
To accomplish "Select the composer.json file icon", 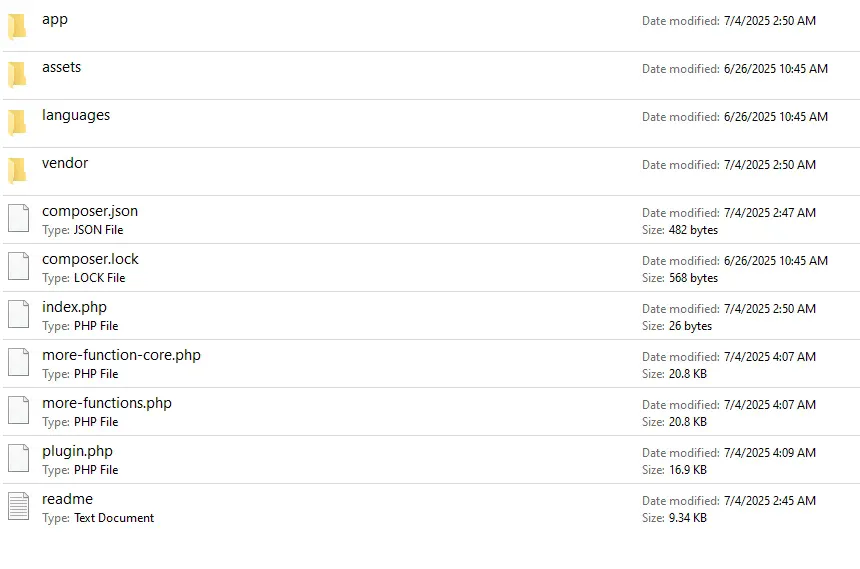I will [18, 219].
